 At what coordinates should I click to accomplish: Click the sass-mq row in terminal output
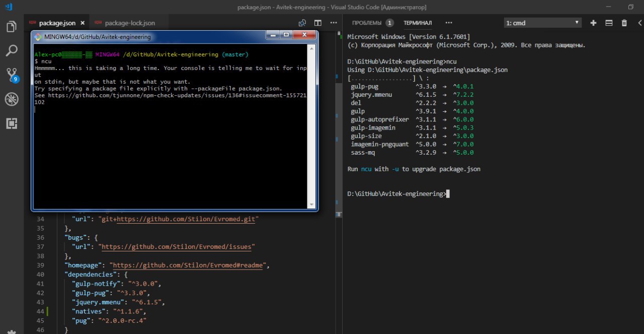pos(412,152)
